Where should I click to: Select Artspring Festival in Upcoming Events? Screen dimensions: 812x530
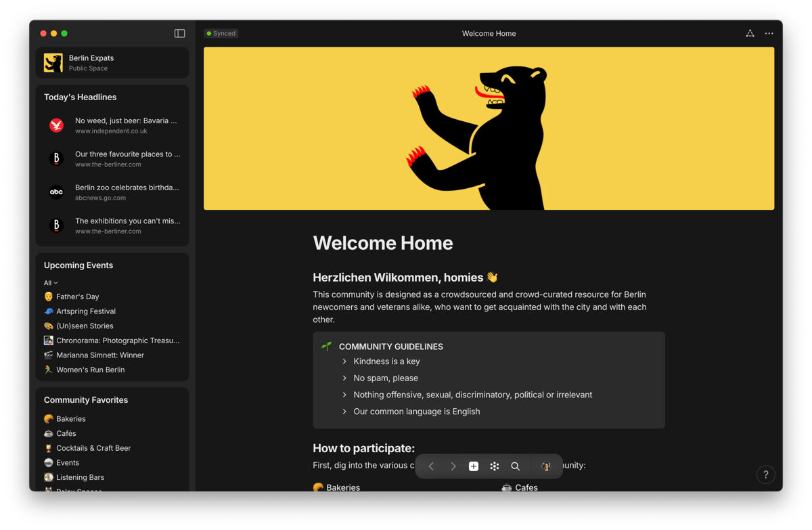85,311
